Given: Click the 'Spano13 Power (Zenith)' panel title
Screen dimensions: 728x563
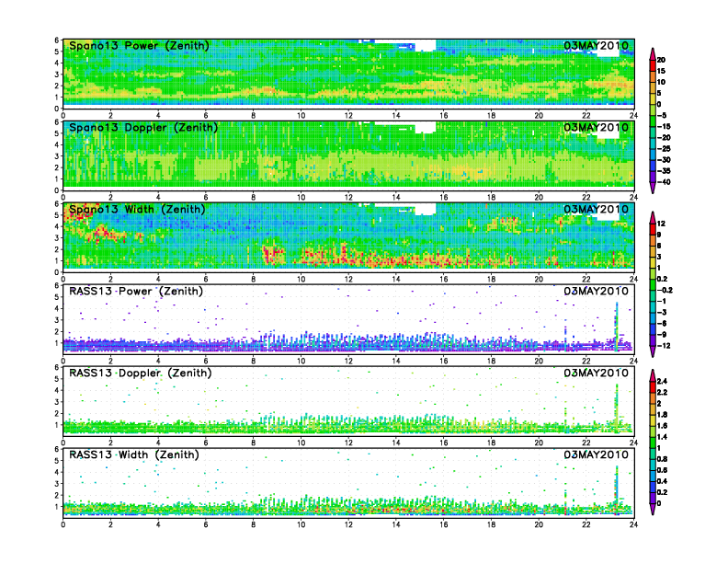Looking at the screenshot, I should click(139, 45).
